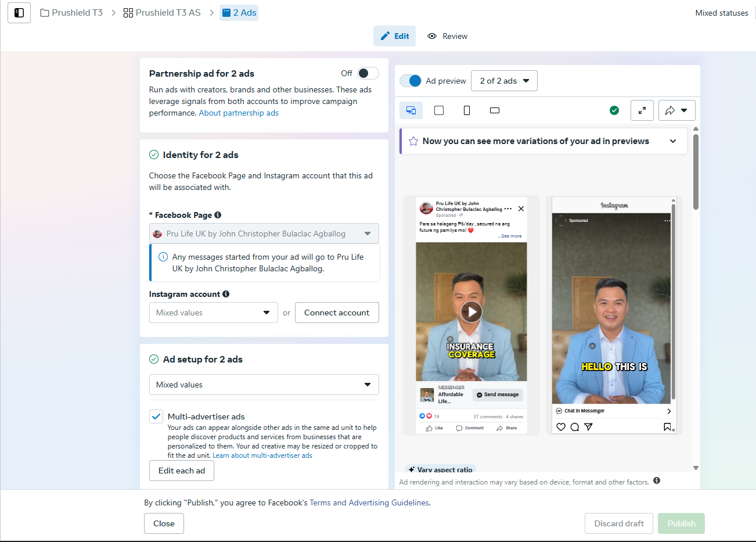The image size is (756, 542).
Task: Open the Prushield T3 AS ad set breadcrumb
Action: point(162,13)
